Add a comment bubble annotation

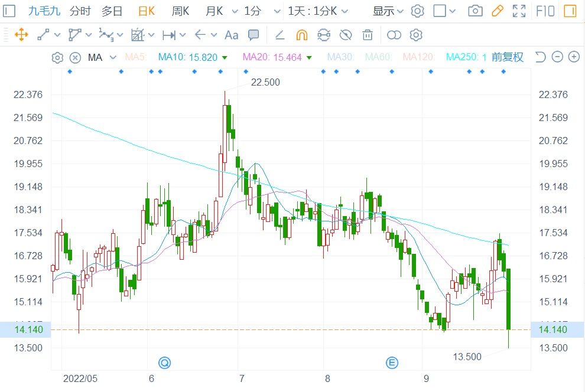coord(253,35)
